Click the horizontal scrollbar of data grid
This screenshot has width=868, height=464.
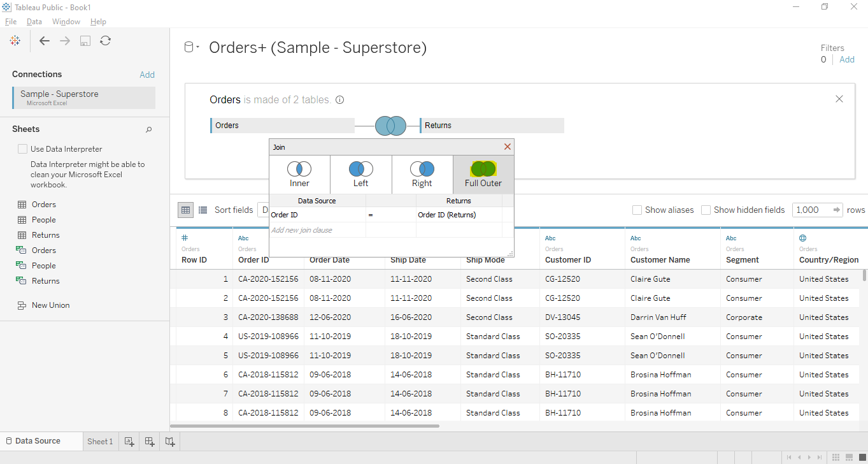point(304,426)
